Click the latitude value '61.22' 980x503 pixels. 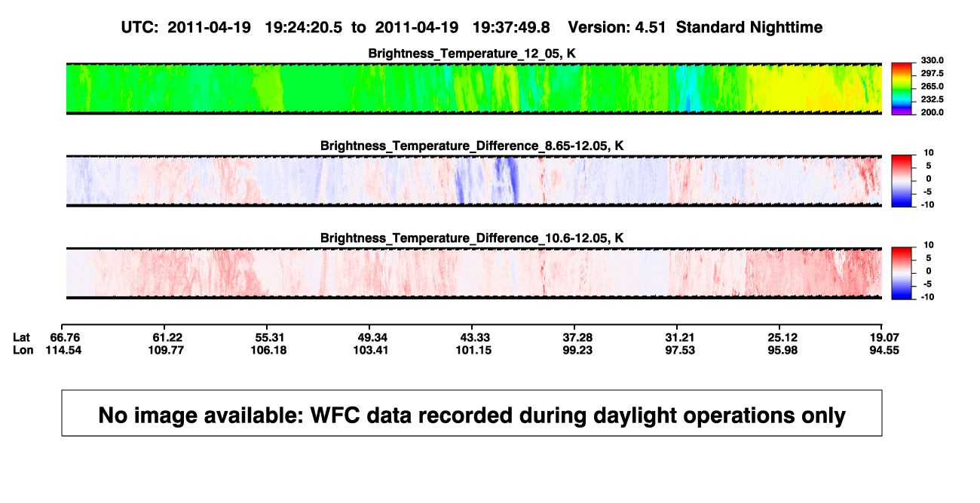(x=168, y=336)
